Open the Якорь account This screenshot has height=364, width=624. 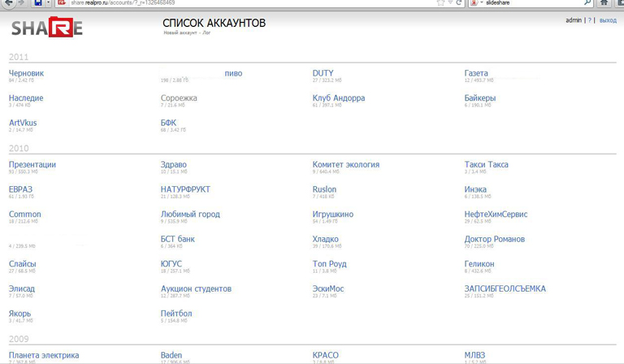pyautogui.click(x=19, y=314)
